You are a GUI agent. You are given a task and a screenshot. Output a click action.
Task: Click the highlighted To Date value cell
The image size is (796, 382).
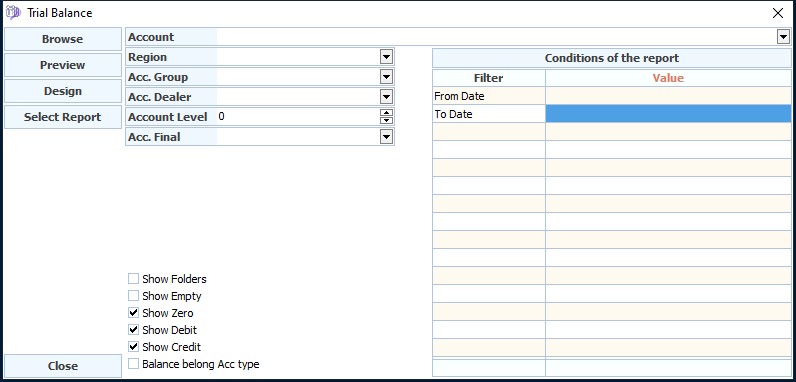(668, 114)
